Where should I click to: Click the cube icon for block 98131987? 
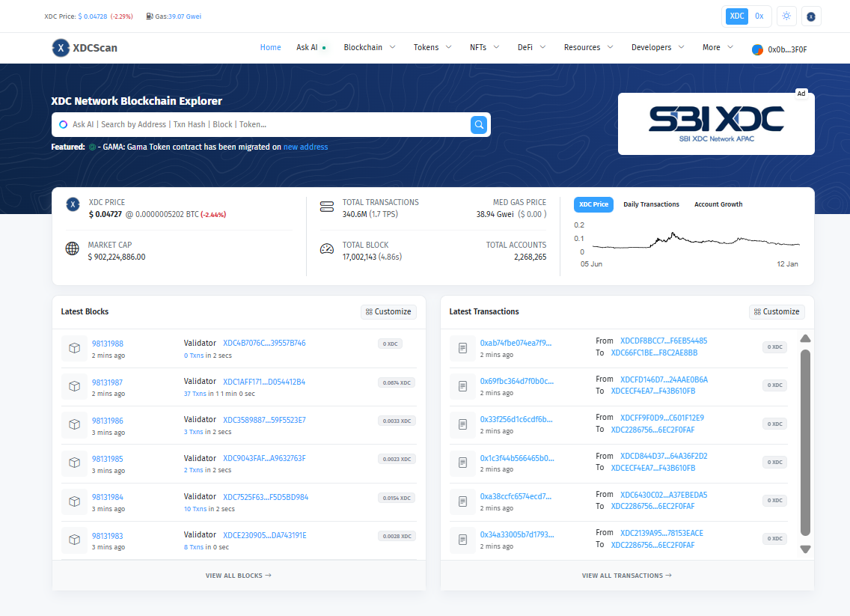[74, 386]
